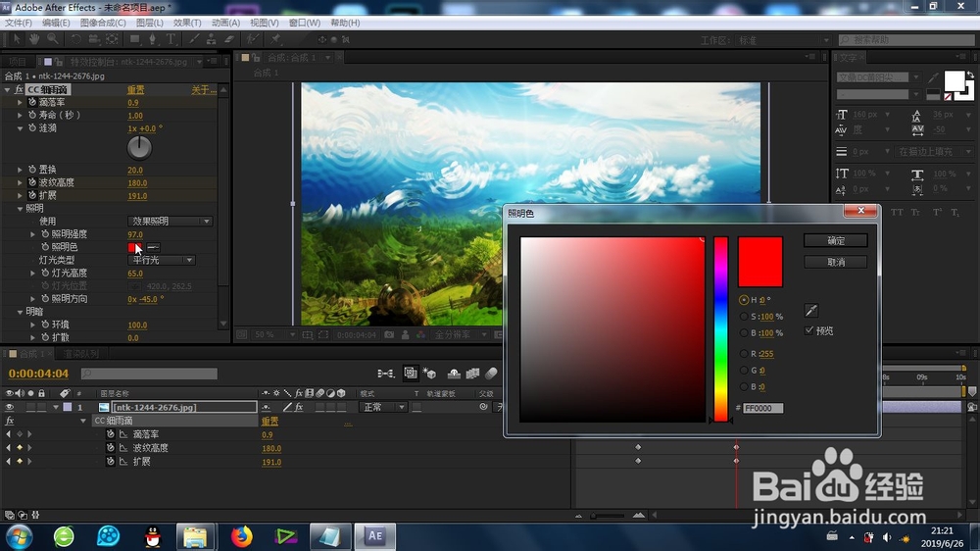
Task: Toggle fx switch for CC 细雨滴 in effect controls
Action: pyautogui.click(x=19, y=90)
